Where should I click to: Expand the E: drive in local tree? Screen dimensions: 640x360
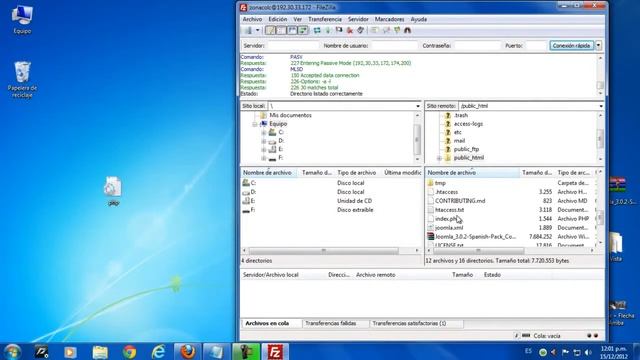(264, 150)
